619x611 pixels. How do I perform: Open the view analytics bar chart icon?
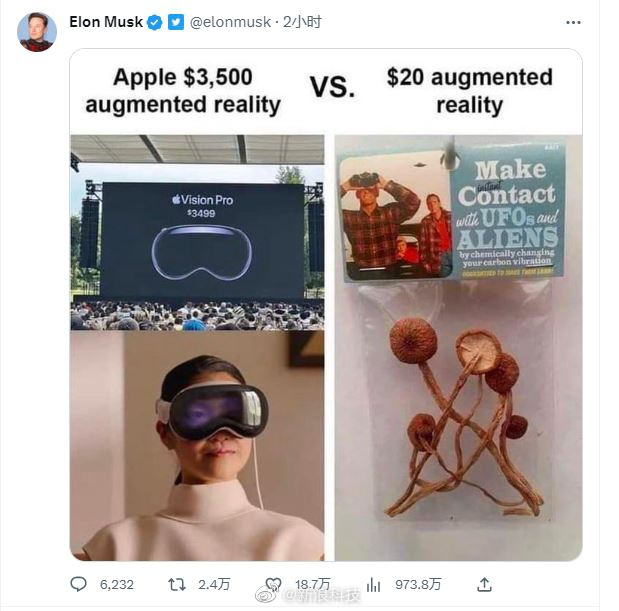(x=373, y=584)
